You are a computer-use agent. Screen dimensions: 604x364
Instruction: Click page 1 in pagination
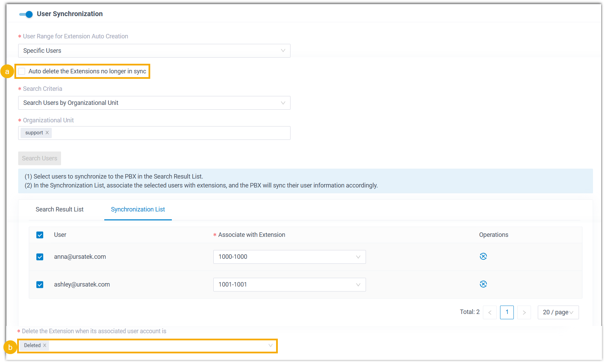(x=507, y=312)
